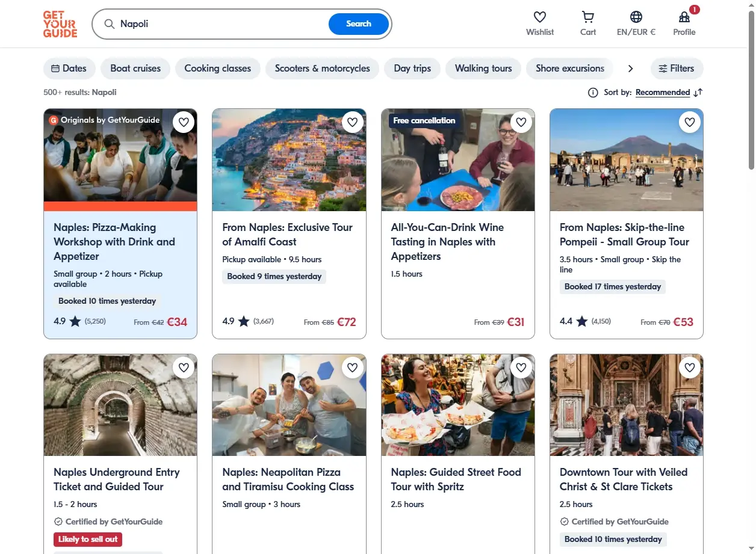756x554 pixels.
Task: Open the wine tasting photo thumbnail
Action: tap(458, 160)
